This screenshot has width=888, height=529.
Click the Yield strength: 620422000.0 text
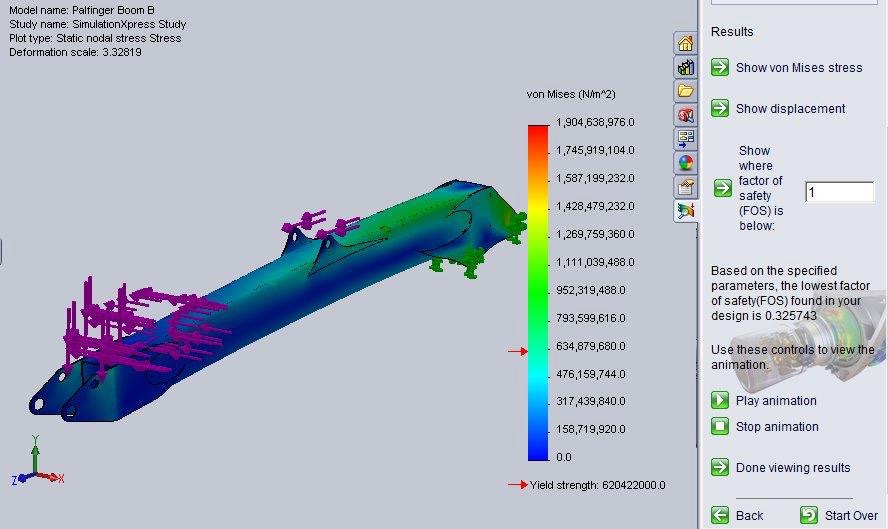click(x=597, y=485)
